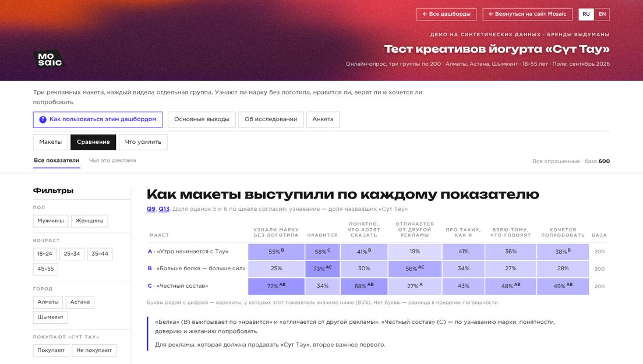Toggle «Покупают» filter
Screen dimensions: 643x364
(x=51, y=351)
